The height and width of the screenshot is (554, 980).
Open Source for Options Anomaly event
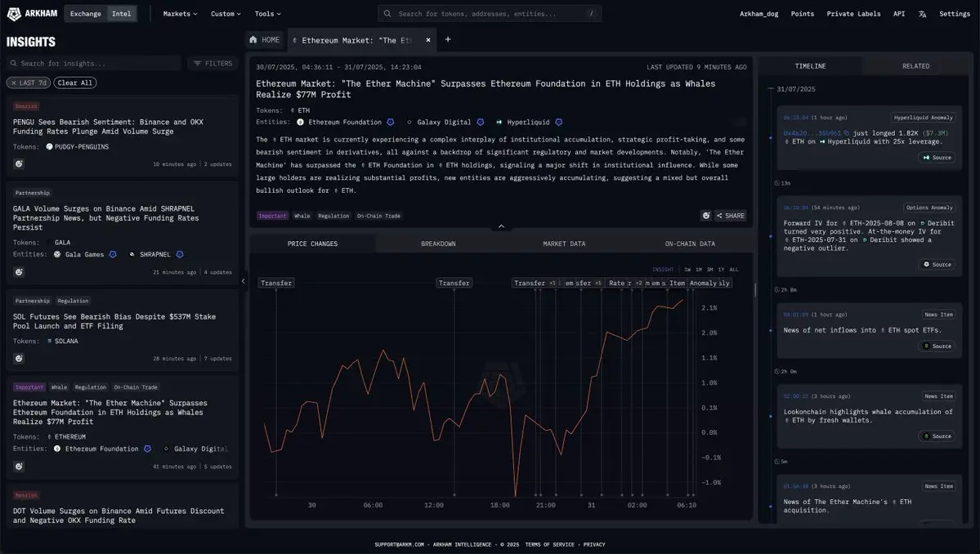(937, 264)
